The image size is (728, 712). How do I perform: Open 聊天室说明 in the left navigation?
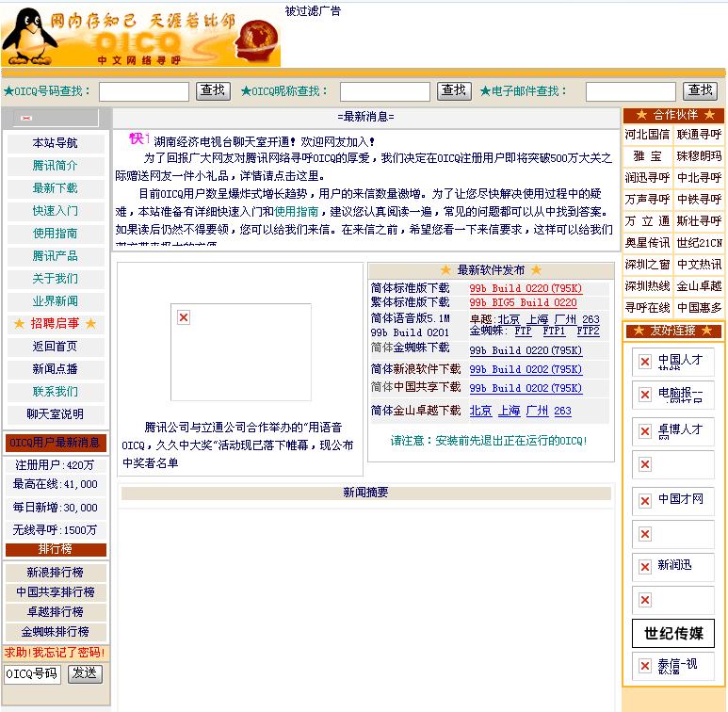click(56, 414)
